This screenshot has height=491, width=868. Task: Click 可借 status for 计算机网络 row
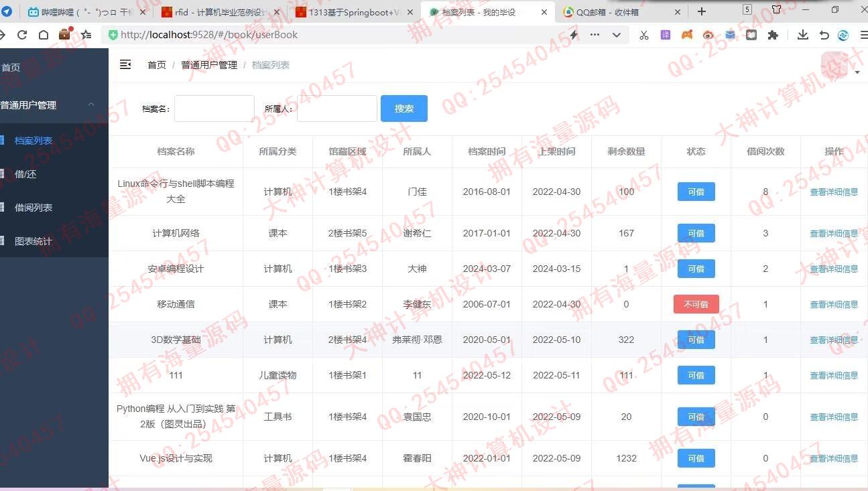point(696,233)
